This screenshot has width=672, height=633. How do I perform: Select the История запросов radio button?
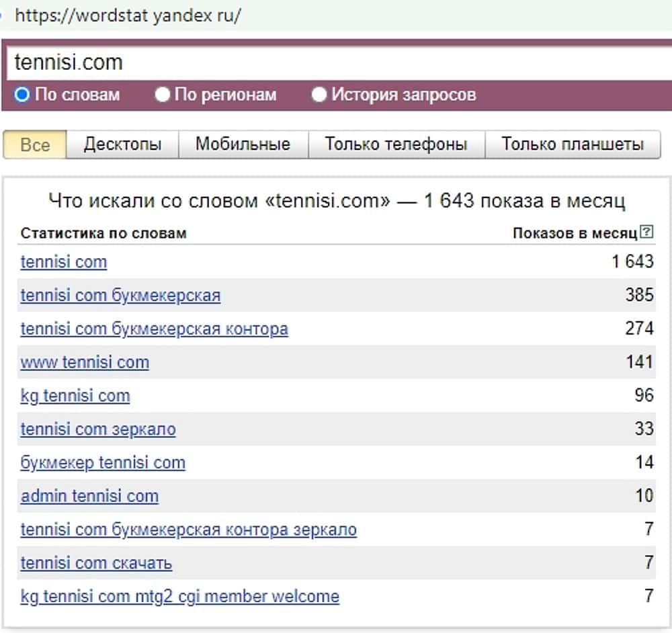tap(319, 94)
